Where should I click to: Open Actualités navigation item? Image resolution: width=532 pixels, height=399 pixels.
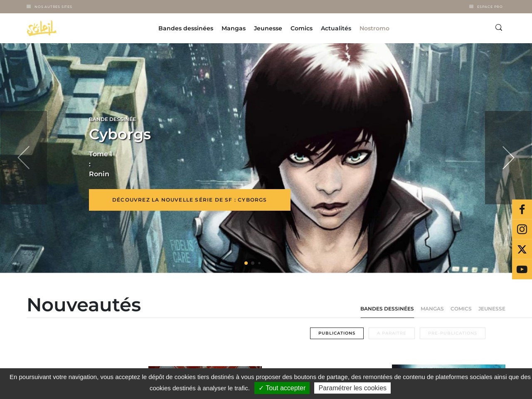[x=336, y=28]
